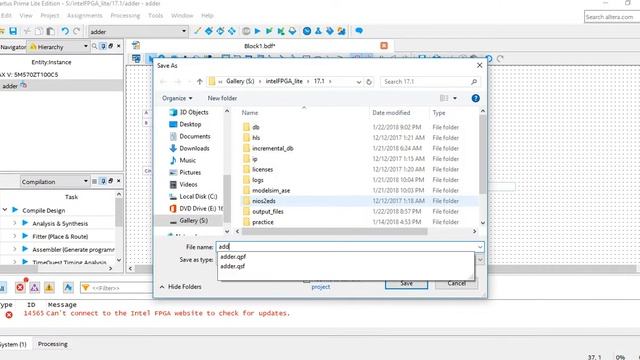The height and width of the screenshot is (360, 640).
Task: Open the Save As help question icon
Action: pyautogui.click(x=476, y=98)
